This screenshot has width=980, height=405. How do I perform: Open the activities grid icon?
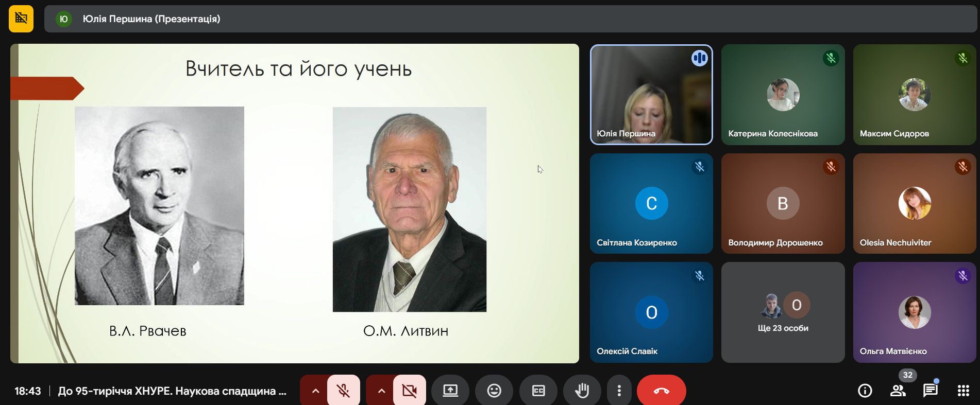click(x=963, y=391)
